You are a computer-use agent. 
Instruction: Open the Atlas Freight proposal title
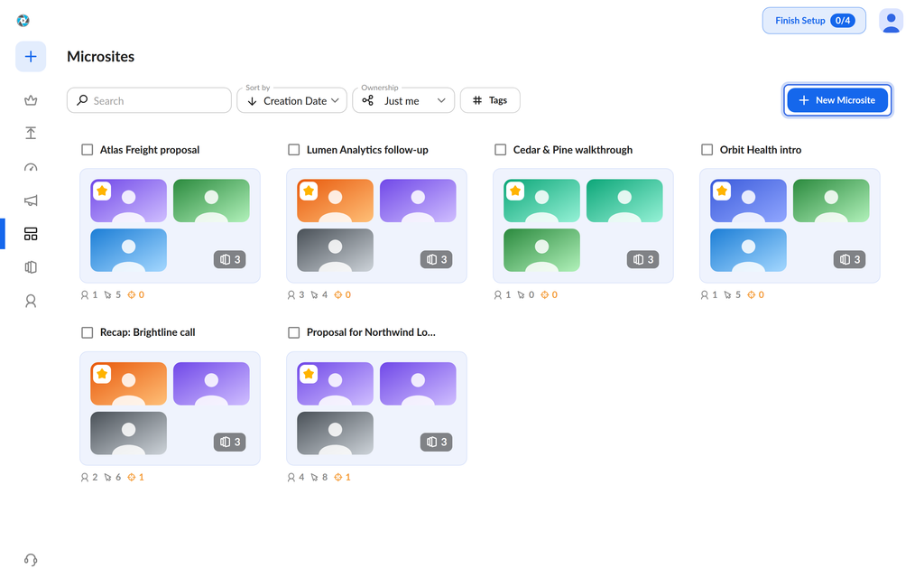150,150
